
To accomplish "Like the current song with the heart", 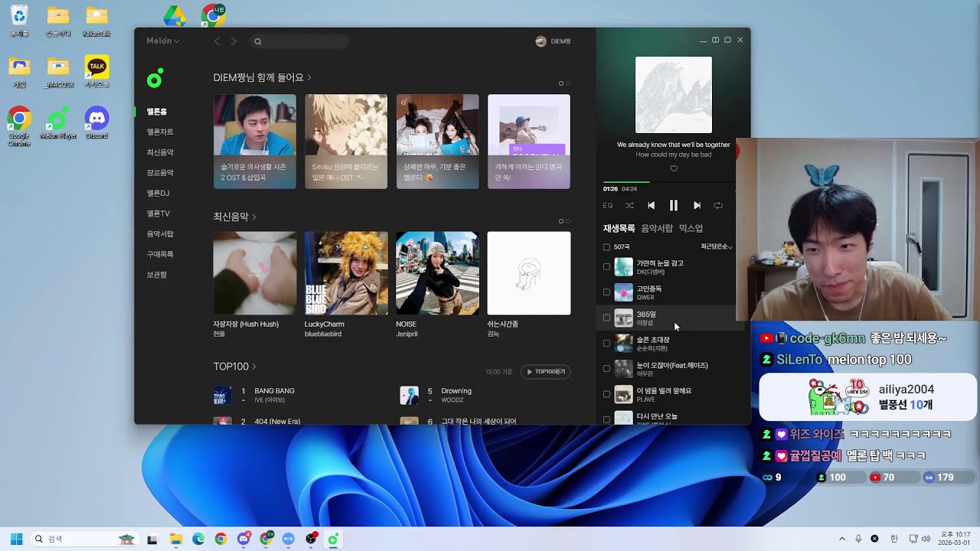I will pos(674,168).
